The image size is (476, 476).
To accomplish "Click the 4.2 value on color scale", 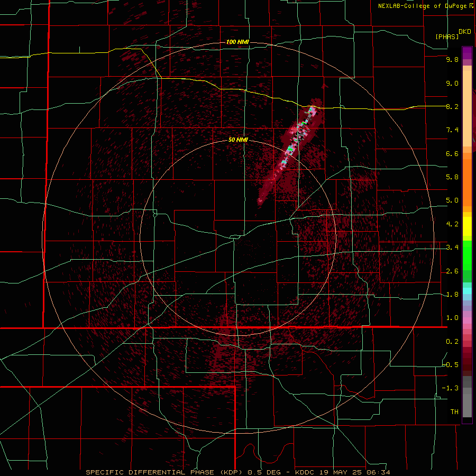I will click(x=452, y=224).
